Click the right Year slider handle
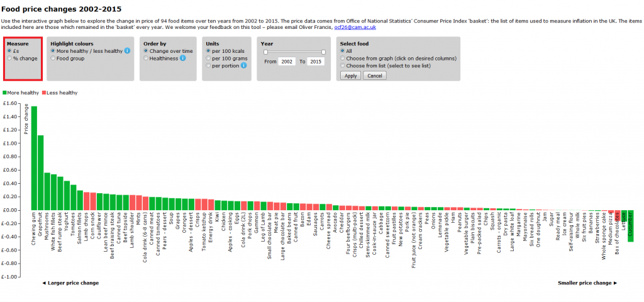This screenshot has height=302, width=644. [x=323, y=52]
